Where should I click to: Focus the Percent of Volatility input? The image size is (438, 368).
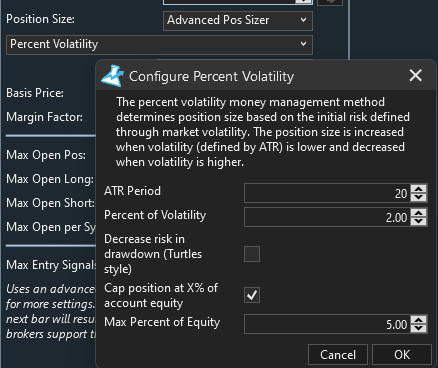[327, 217]
